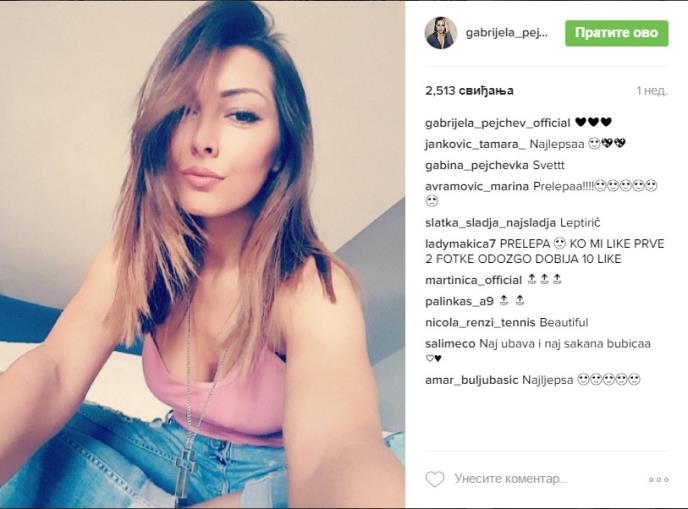Open the profile avatar thumbnail
The height and width of the screenshot is (509, 688).
pyautogui.click(x=441, y=33)
